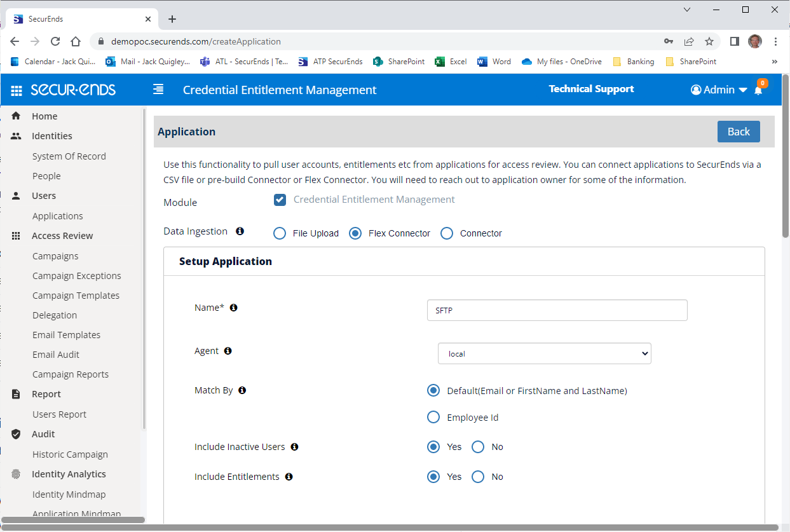The width and height of the screenshot is (790, 532).
Task: Click inside the Name input containing SFTP
Action: (557, 310)
